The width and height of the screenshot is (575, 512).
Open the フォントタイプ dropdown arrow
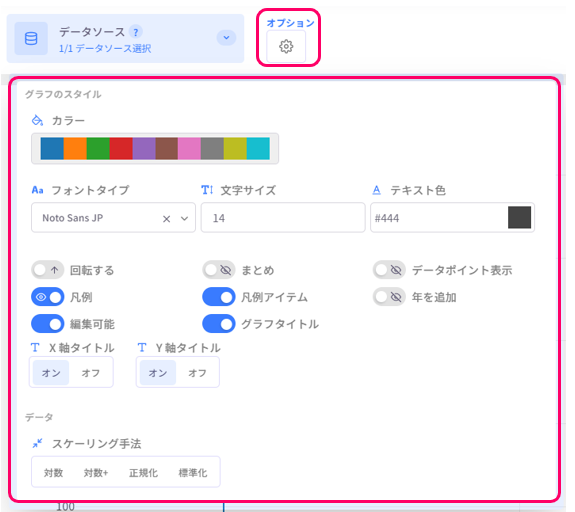tap(184, 219)
